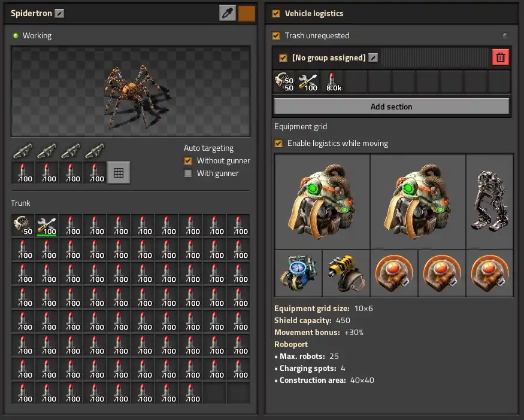Enable auto targeting Without gunner

click(x=188, y=160)
